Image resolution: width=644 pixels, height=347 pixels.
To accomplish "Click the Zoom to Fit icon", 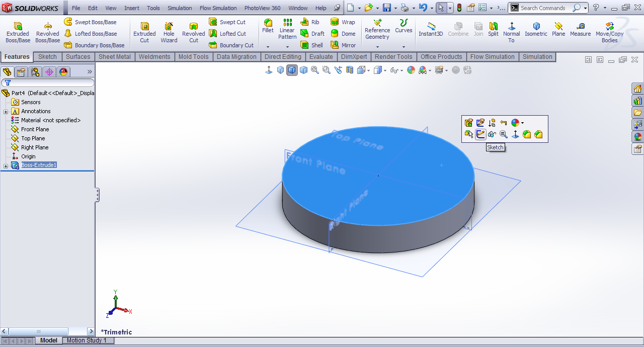I will [x=315, y=70].
